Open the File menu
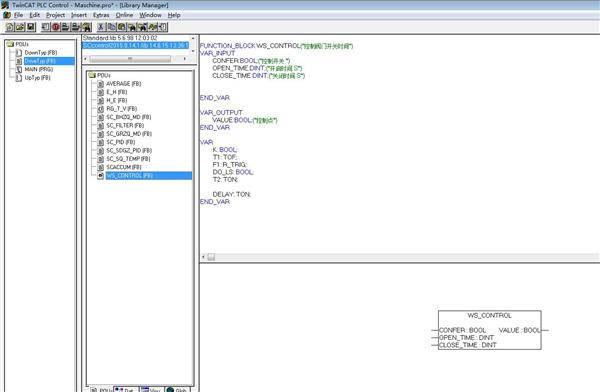600x392 pixels. 18,15
